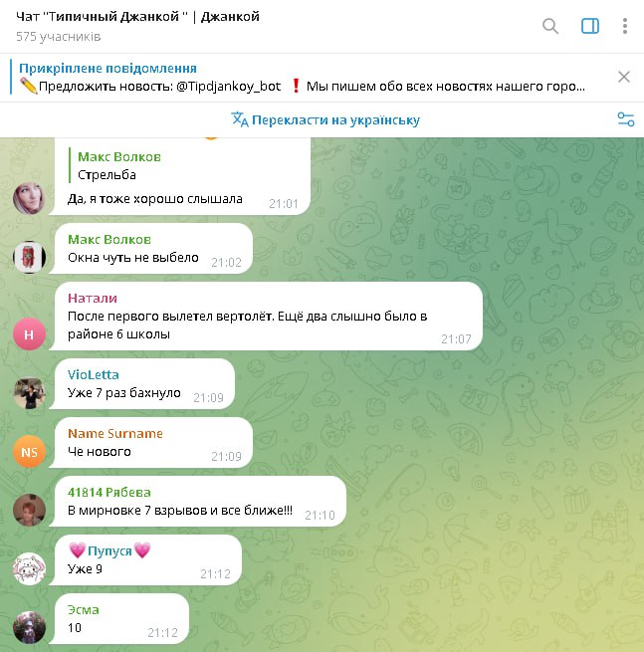The image size is (644, 652).
Task: Close the pinned message banner
Action: pyautogui.click(x=624, y=77)
